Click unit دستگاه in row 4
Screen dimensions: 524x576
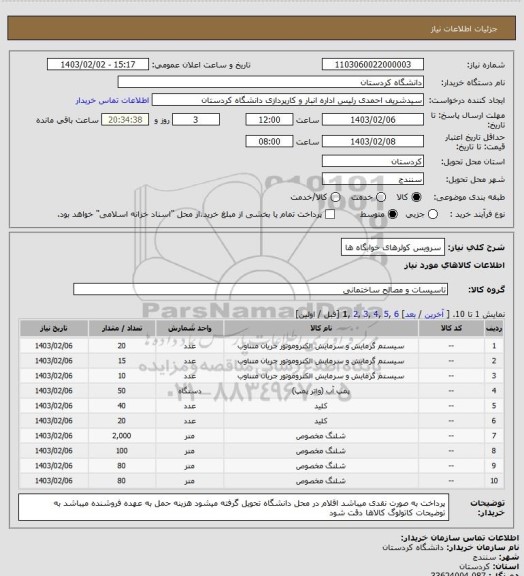(190, 391)
